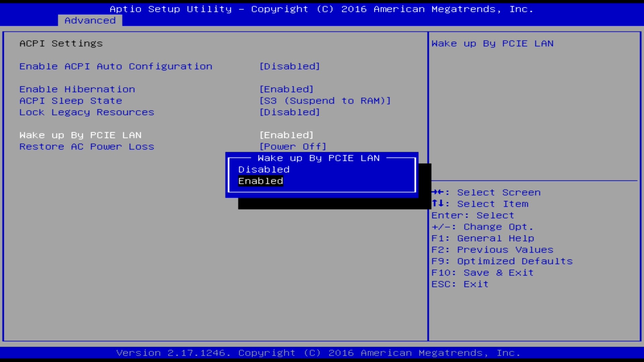Choose Enabled in Wake up popup
Image resolution: width=644 pixels, height=362 pixels.
(x=261, y=181)
